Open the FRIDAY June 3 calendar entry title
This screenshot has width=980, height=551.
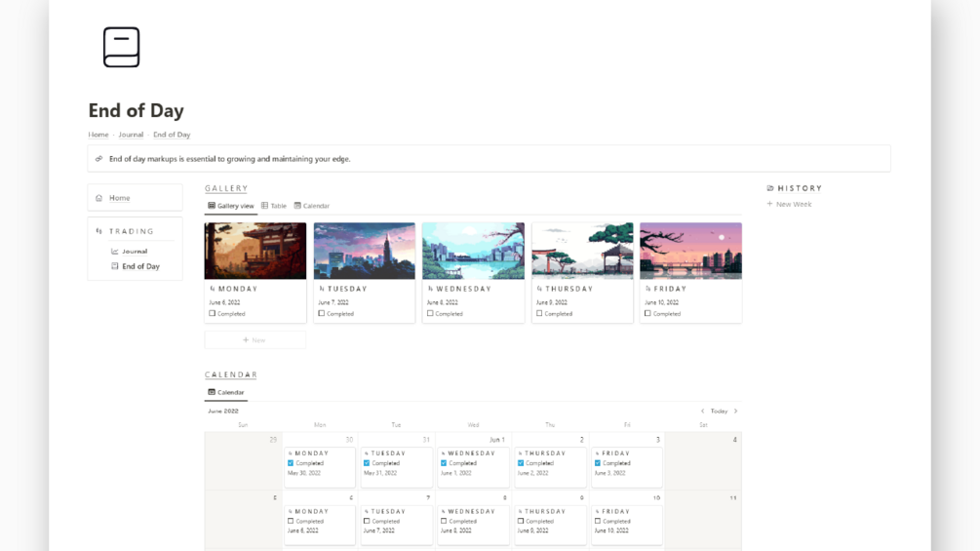[x=615, y=453]
